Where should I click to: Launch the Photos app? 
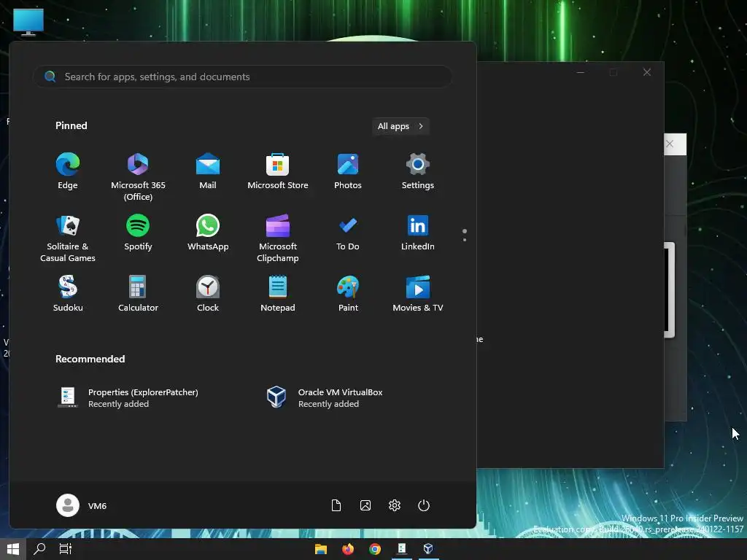(x=348, y=171)
